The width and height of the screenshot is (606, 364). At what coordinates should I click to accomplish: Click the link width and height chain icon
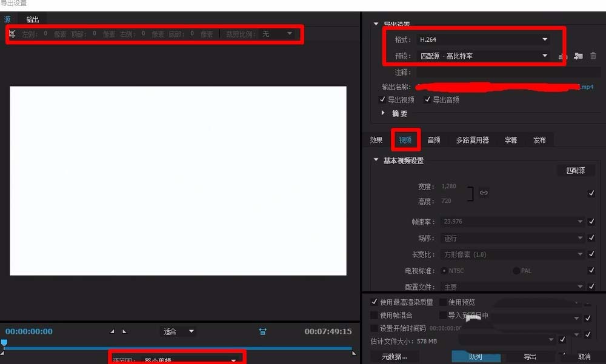(x=484, y=193)
